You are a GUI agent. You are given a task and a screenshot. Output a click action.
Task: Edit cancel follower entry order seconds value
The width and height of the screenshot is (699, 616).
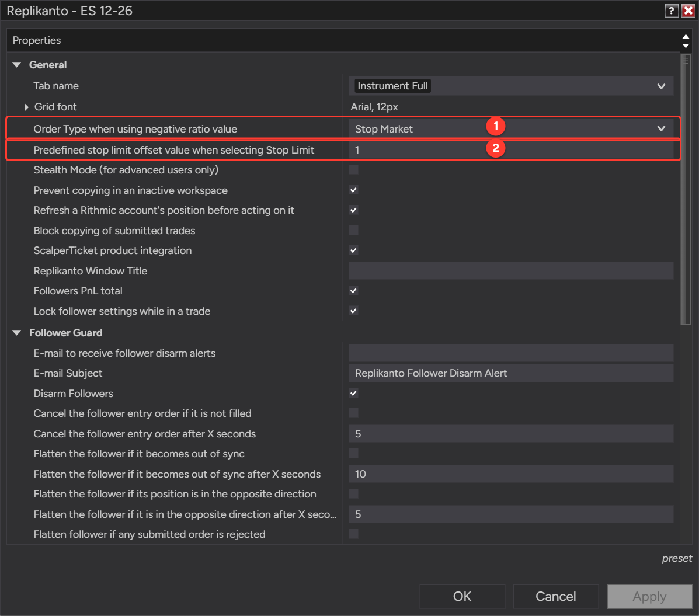pyautogui.click(x=511, y=434)
